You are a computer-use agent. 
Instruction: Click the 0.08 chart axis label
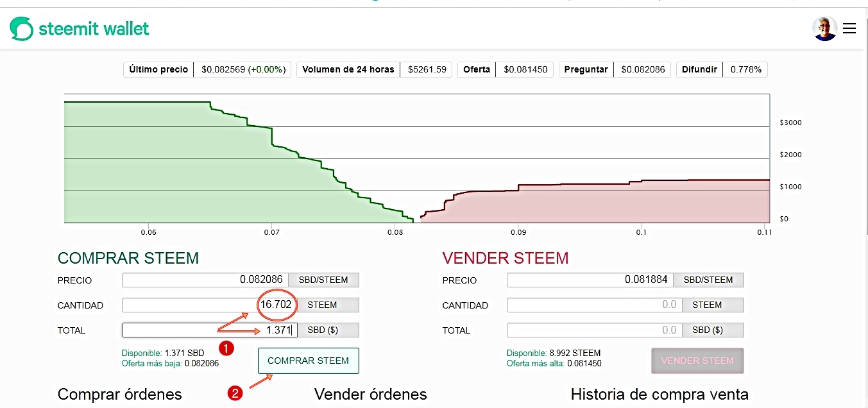point(395,232)
